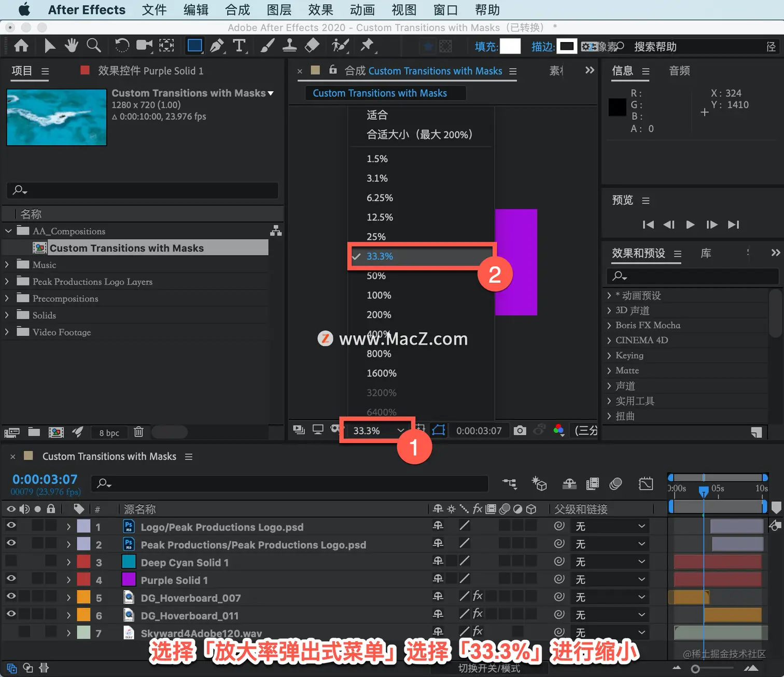Open project flowchart view icon
This screenshot has width=784, height=677.
pyautogui.click(x=276, y=231)
